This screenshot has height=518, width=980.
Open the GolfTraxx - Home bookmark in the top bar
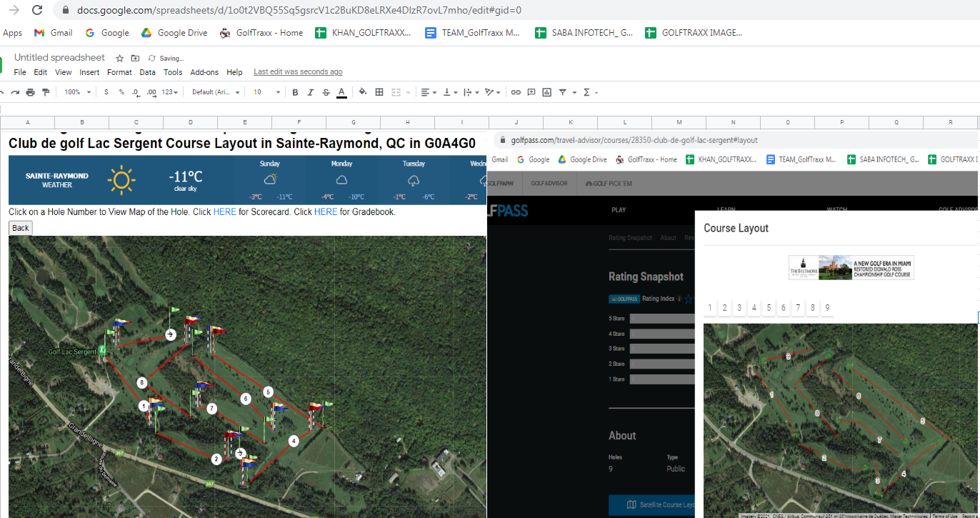pyautogui.click(x=261, y=33)
